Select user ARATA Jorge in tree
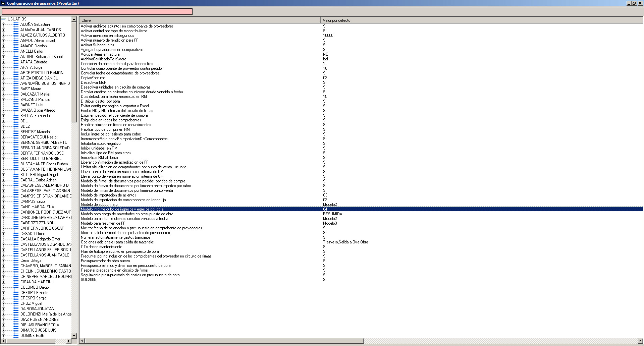The image size is (644, 346). [x=31, y=67]
